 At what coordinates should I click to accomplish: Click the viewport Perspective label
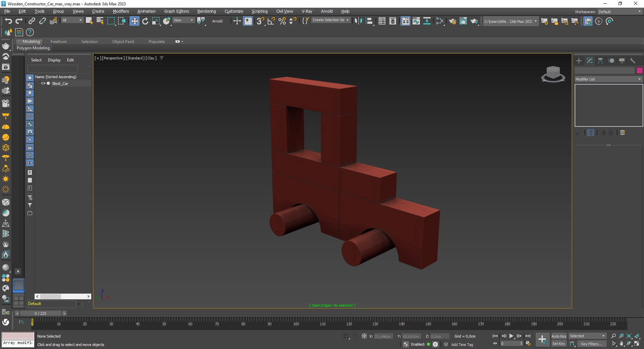click(x=113, y=58)
